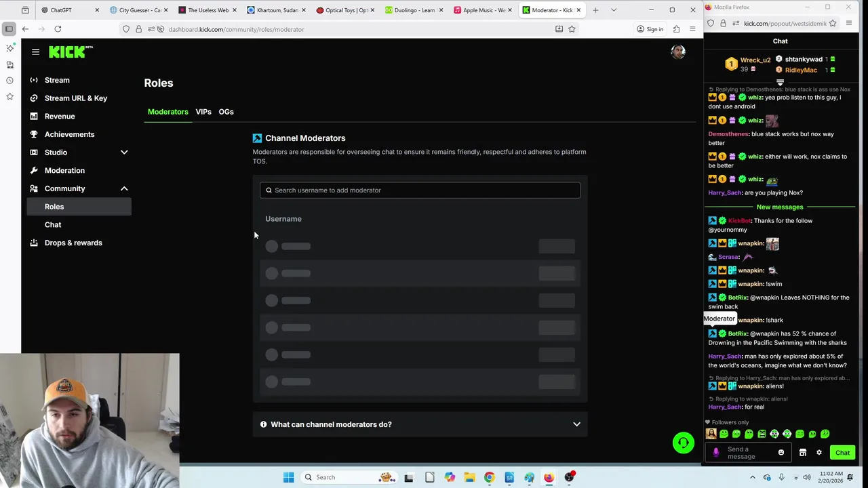Go back in the dashboard browser window
Screen dimensions: 868x488
click(x=25, y=29)
